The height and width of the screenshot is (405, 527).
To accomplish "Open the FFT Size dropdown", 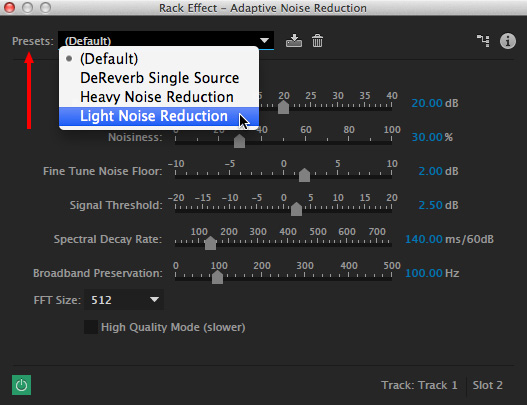I will point(124,299).
